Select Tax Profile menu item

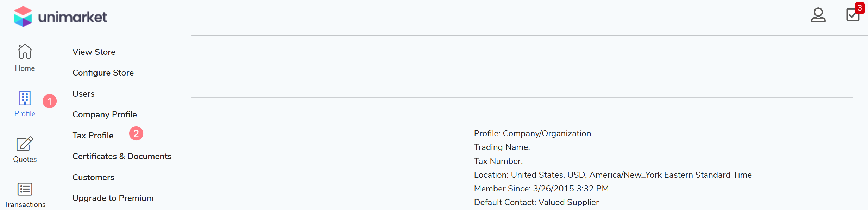pos(93,136)
